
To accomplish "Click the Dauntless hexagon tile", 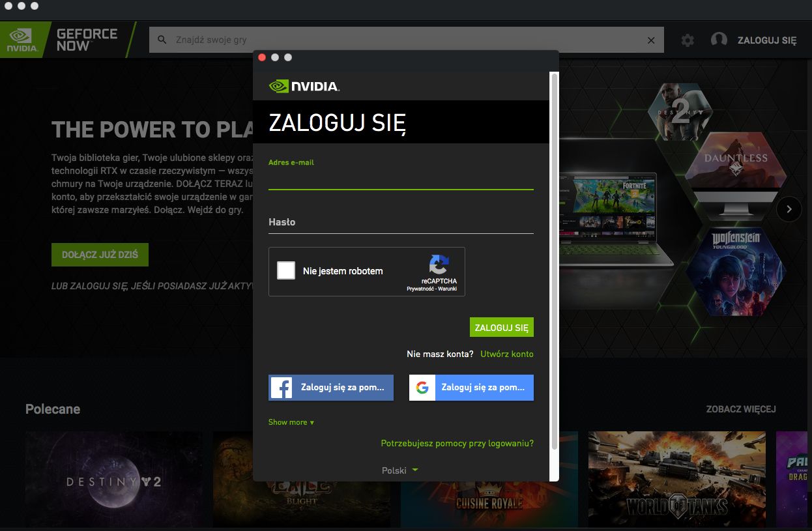I will point(736,161).
